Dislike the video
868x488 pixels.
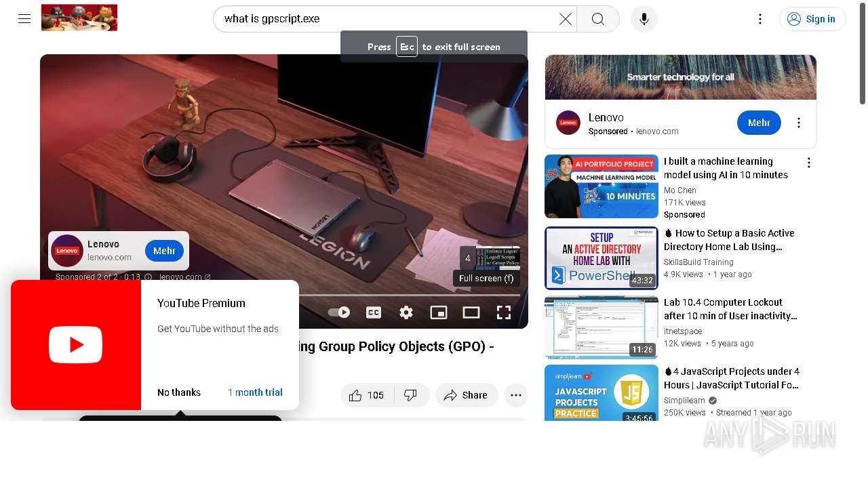point(411,395)
